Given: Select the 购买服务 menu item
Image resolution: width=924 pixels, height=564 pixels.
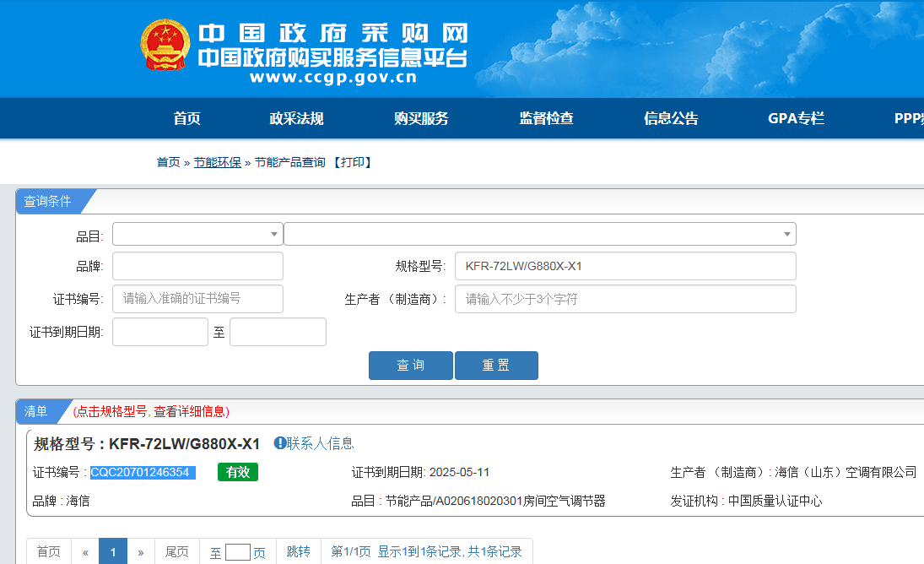Looking at the screenshot, I should tap(421, 118).
